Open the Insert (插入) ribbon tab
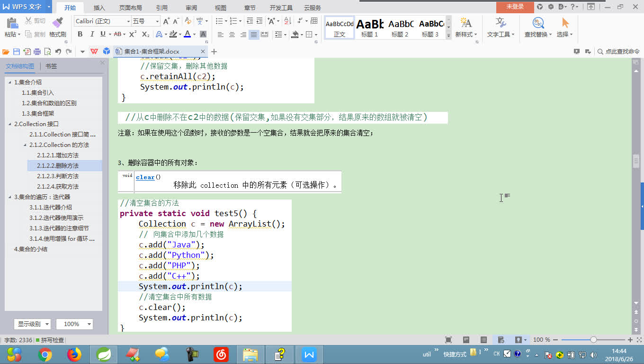Screen dimensions: 644x364 point(99,8)
